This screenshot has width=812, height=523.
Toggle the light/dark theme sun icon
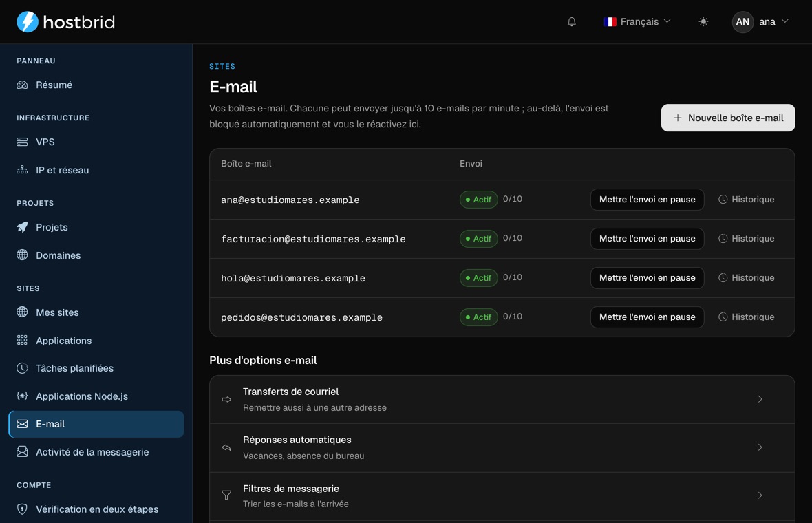coord(703,22)
